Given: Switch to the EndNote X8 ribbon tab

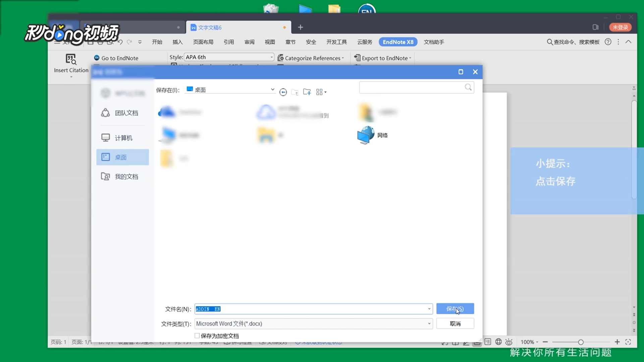Looking at the screenshot, I should point(398,42).
